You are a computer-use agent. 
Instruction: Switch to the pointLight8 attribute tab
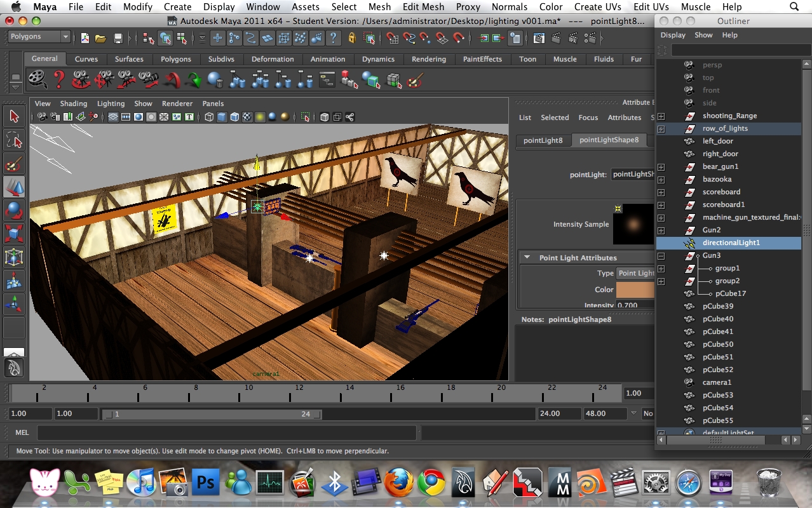click(543, 140)
